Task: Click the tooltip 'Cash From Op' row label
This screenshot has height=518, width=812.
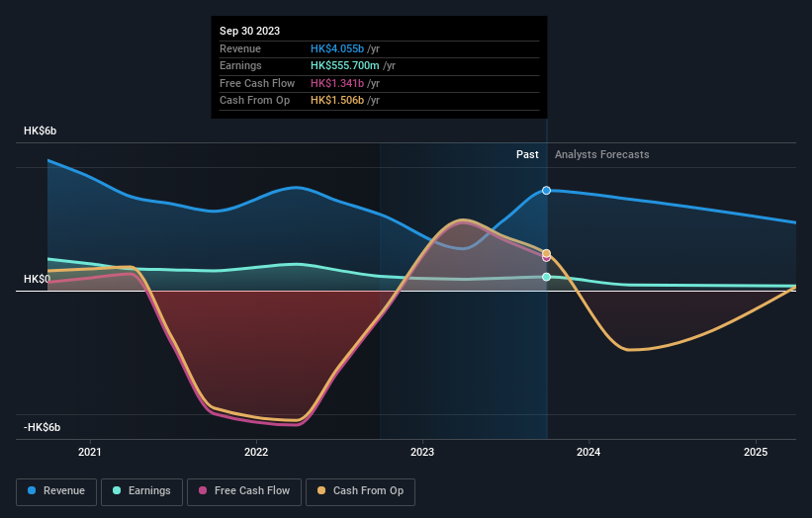Action: click(254, 101)
